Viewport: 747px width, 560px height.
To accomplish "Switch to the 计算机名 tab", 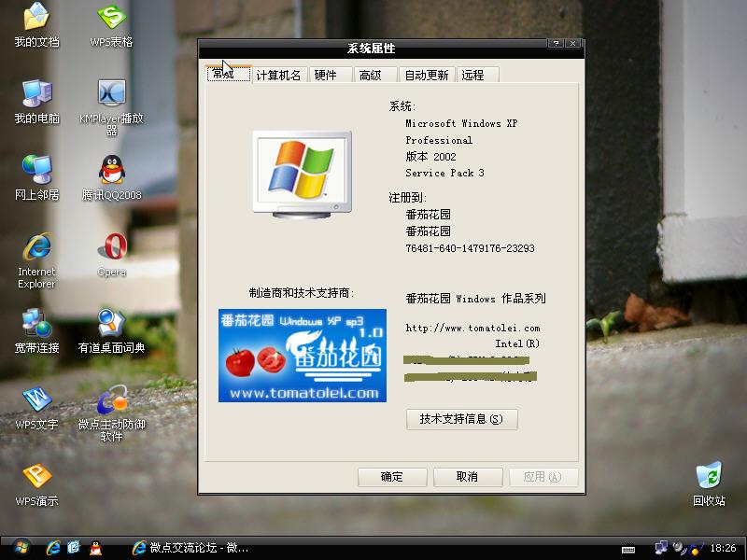I will pos(278,75).
